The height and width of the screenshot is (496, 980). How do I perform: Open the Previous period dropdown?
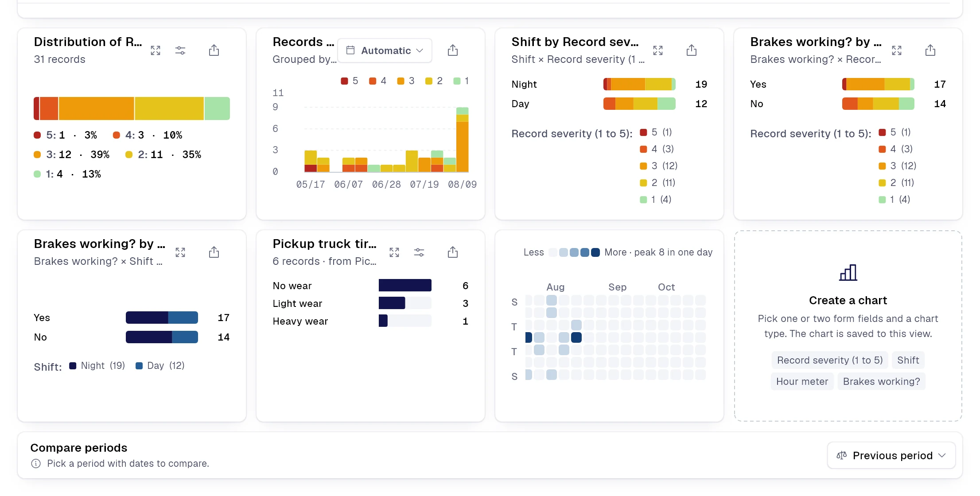pyautogui.click(x=891, y=456)
